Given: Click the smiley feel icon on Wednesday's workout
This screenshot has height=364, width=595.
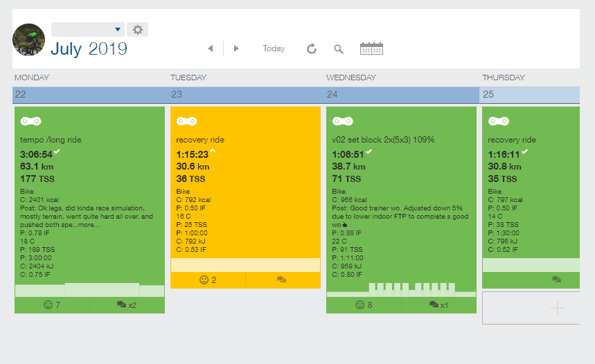Looking at the screenshot, I should pyautogui.click(x=359, y=304).
